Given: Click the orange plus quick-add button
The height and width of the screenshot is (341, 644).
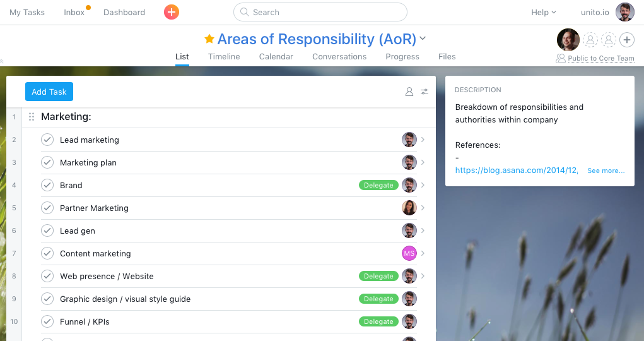Looking at the screenshot, I should point(171,12).
